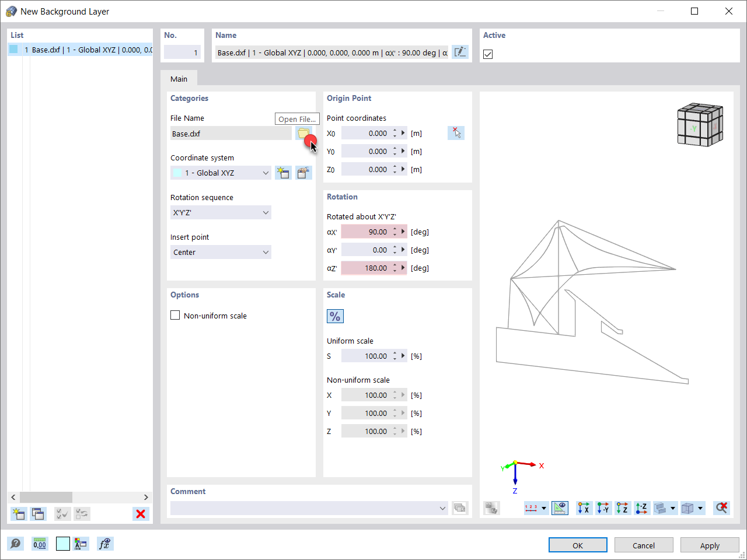Create a new coordinate system icon
The width and height of the screenshot is (747, 560).
click(x=284, y=173)
